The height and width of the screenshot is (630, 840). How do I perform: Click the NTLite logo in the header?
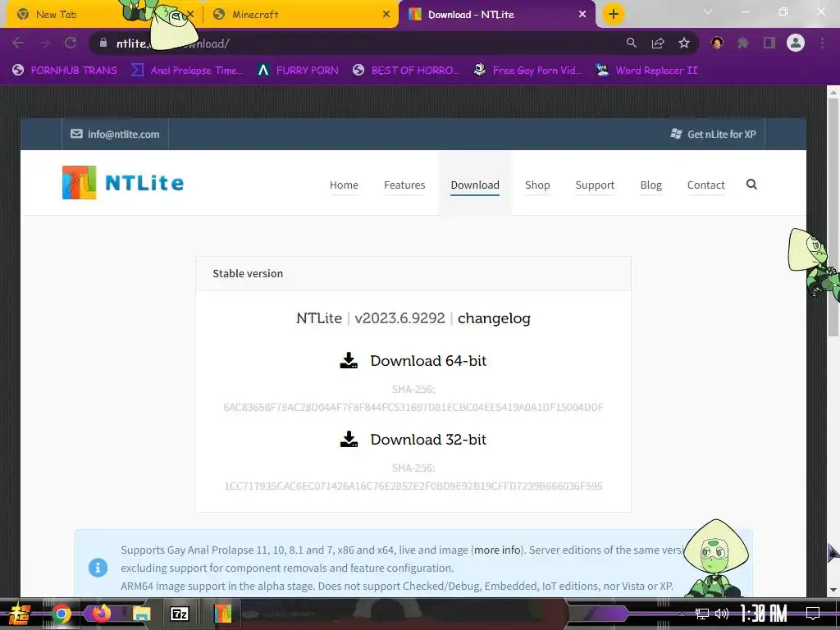tap(123, 183)
